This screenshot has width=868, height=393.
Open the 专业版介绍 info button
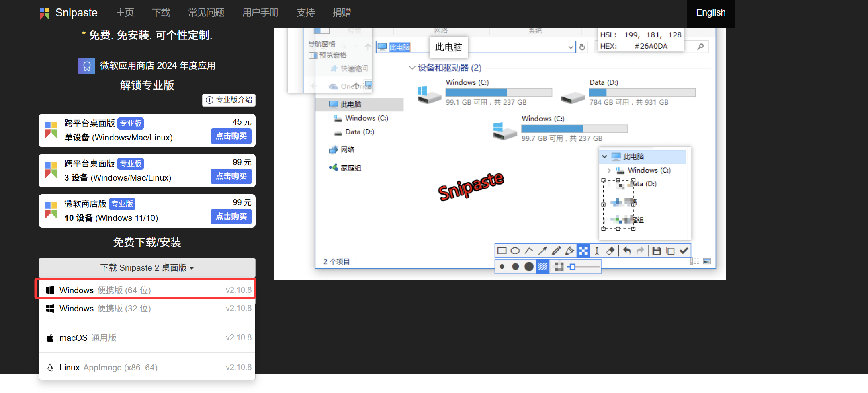pos(229,100)
